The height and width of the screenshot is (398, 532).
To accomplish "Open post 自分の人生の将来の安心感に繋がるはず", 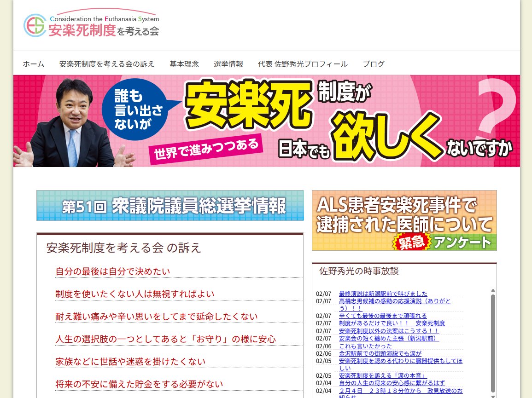I will point(392,383).
